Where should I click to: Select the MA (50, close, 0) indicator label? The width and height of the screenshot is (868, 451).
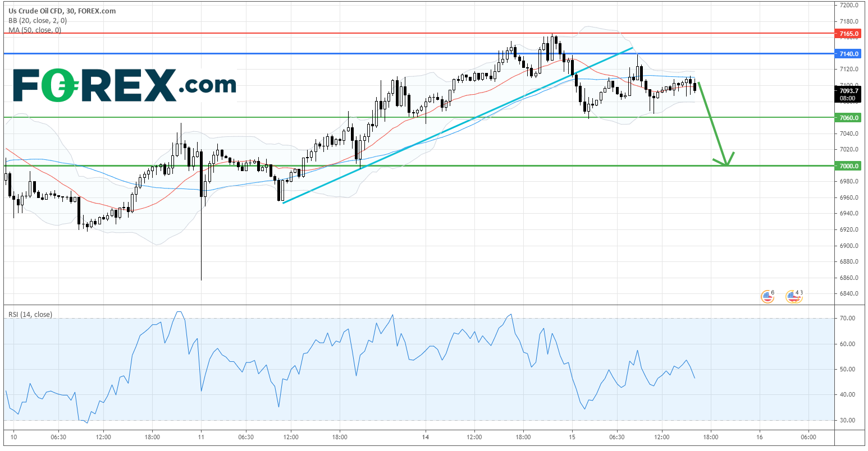click(x=35, y=30)
